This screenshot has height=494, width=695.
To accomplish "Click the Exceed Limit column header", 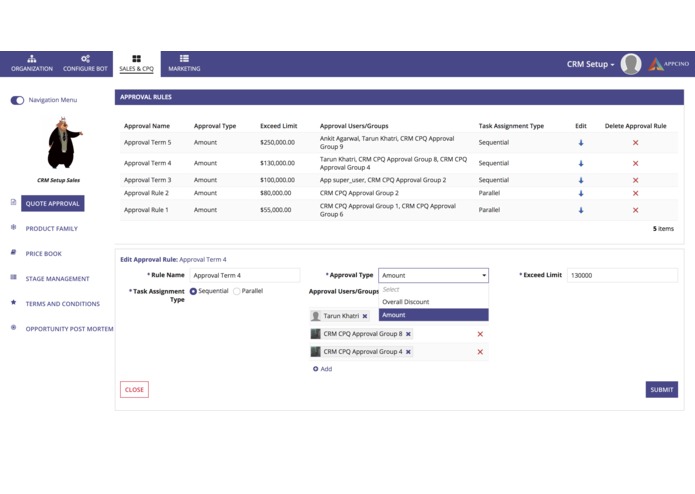I will pos(278,126).
